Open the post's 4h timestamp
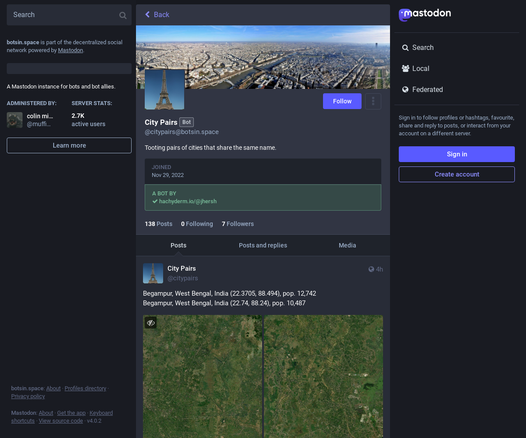Viewport: 526px width, 438px height. [x=379, y=269]
